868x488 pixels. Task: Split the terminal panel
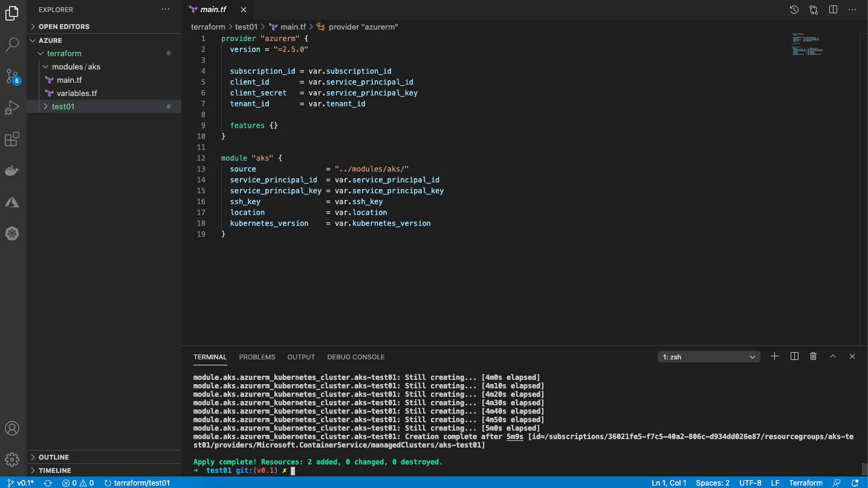coord(794,356)
